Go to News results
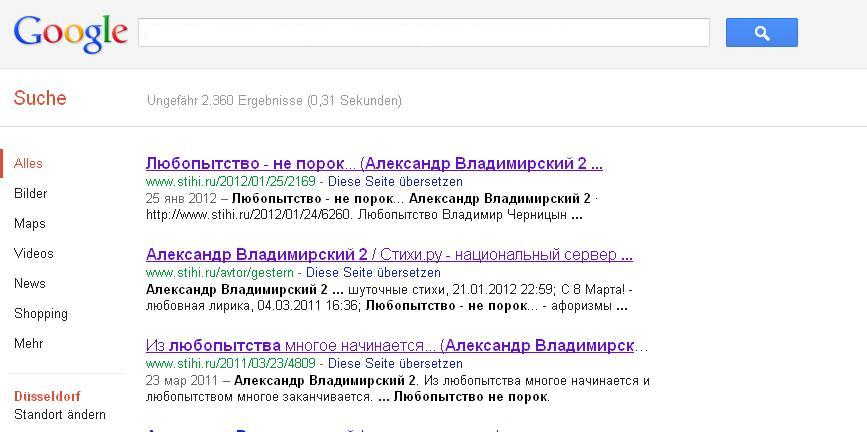 click(x=29, y=283)
